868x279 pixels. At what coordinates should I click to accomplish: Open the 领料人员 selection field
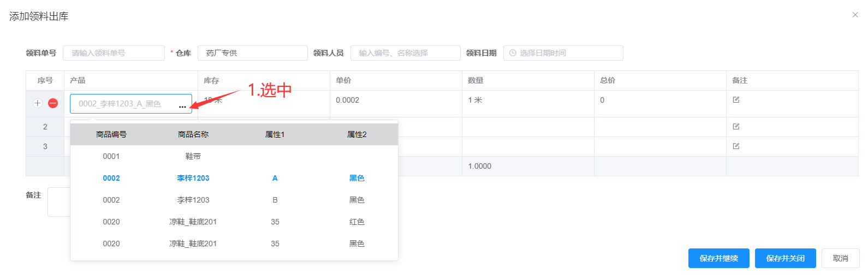click(405, 53)
